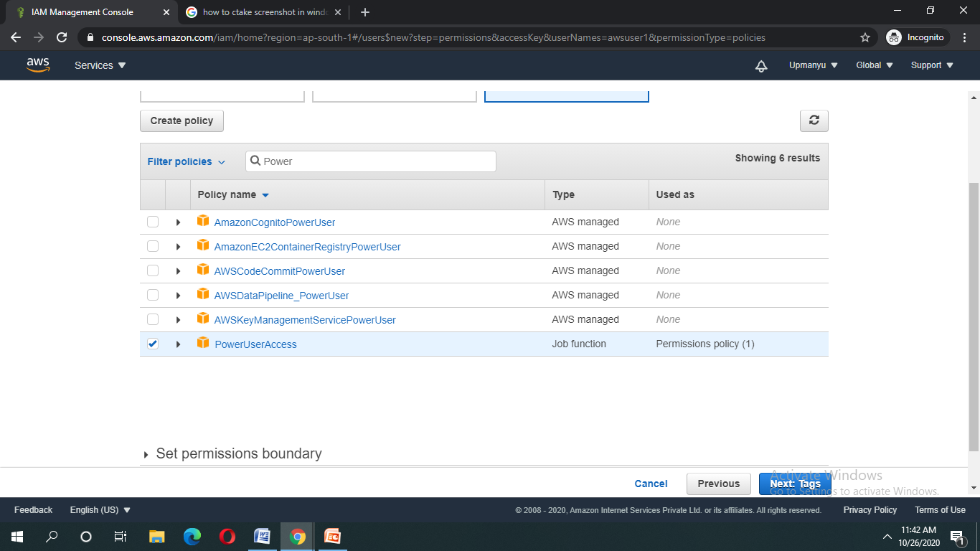
Task: Open the Privacy Policy link
Action: (870, 510)
